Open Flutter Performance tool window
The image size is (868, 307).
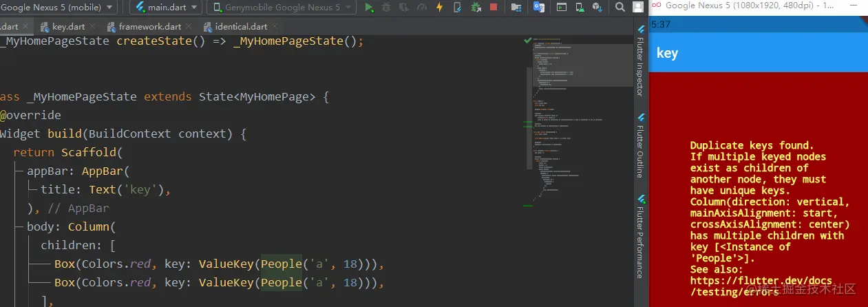point(641,236)
